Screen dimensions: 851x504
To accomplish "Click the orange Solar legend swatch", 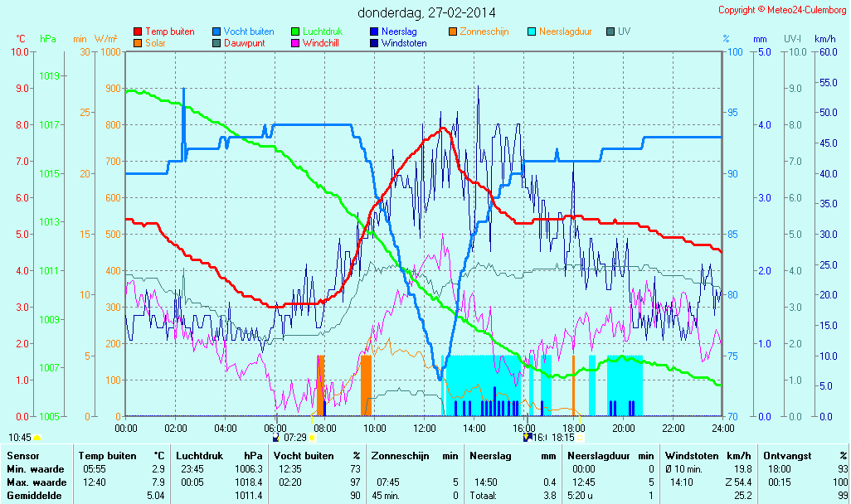I will click(x=137, y=43).
